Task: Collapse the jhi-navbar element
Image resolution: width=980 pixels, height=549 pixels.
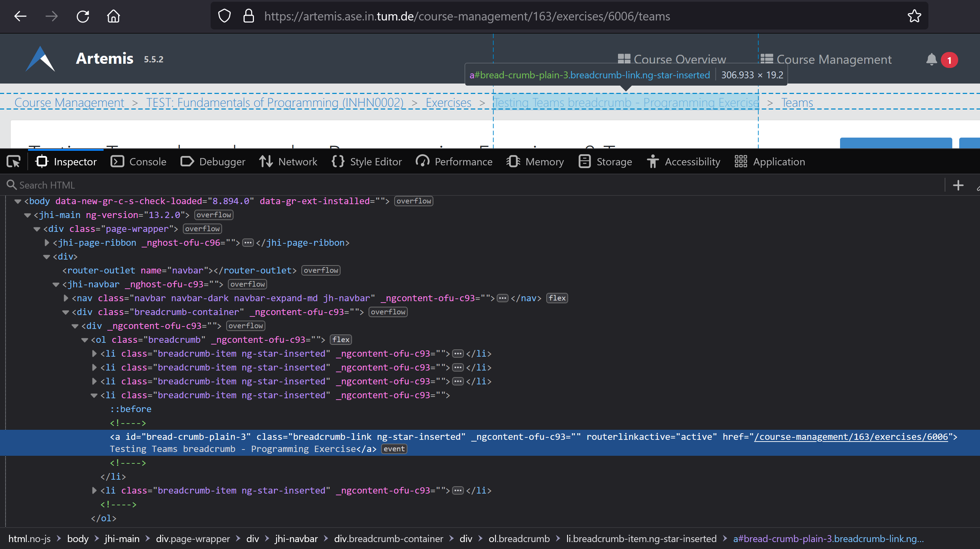Action: click(x=56, y=284)
